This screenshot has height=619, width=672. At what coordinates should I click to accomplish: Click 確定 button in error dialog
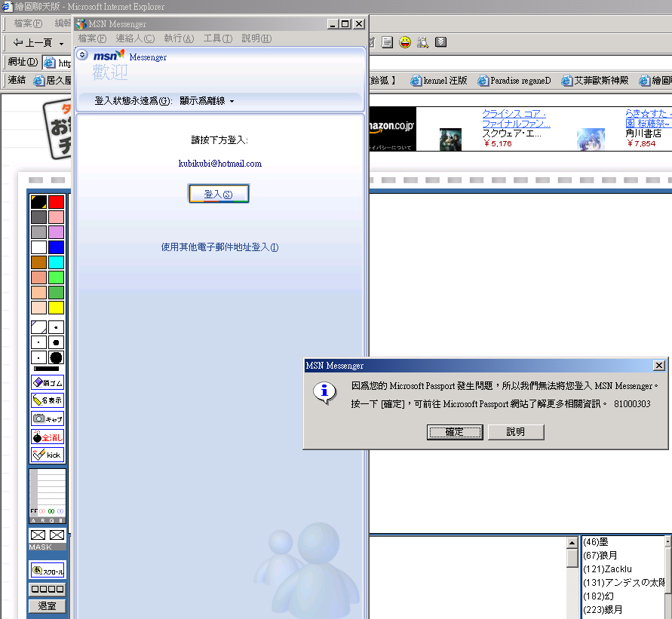455,432
